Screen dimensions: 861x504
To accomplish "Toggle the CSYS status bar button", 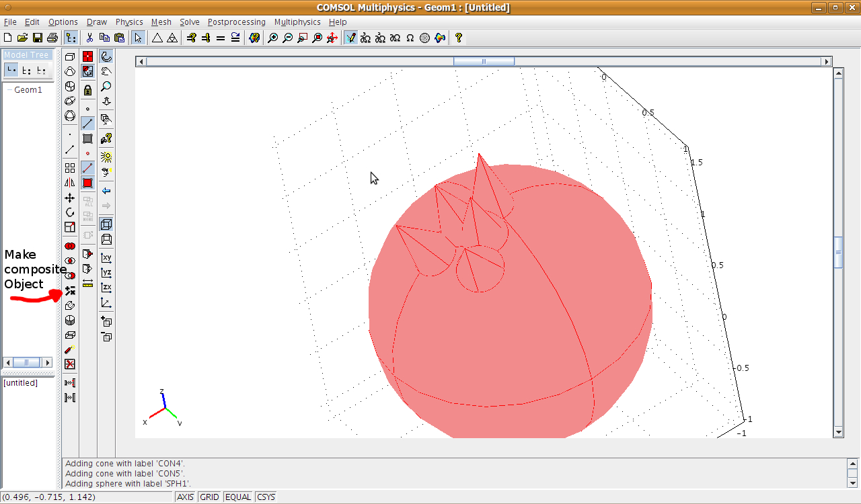I will pyautogui.click(x=266, y=497).
